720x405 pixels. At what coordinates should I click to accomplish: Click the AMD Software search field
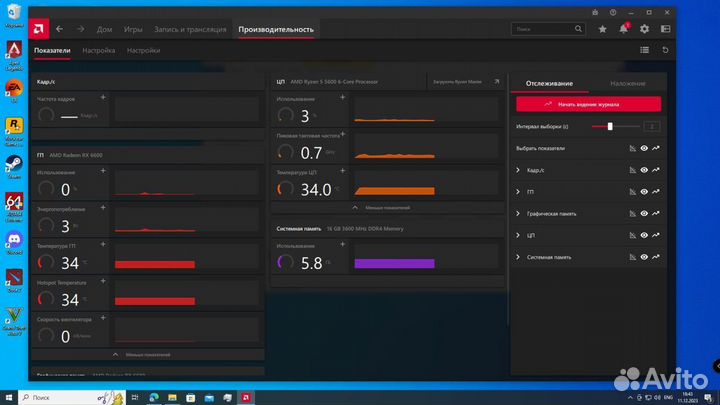(x=548, y=29)
